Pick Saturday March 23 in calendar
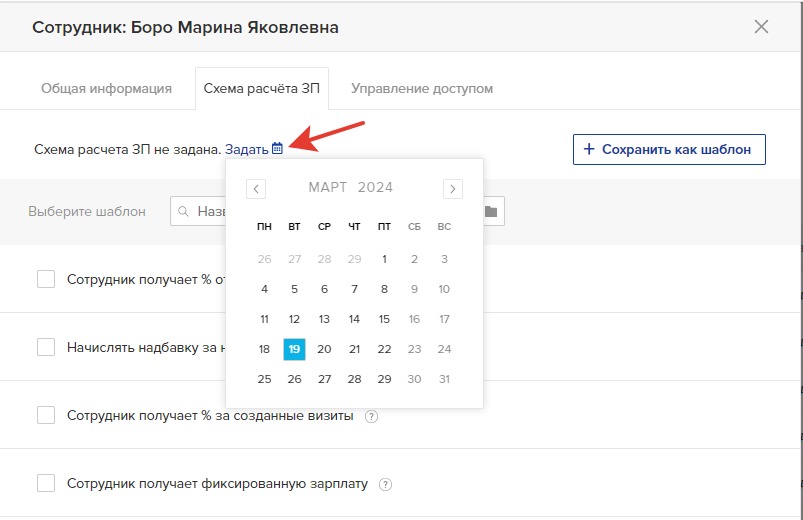The height and width of the screenshot is (520, 803). pos(414,349)
